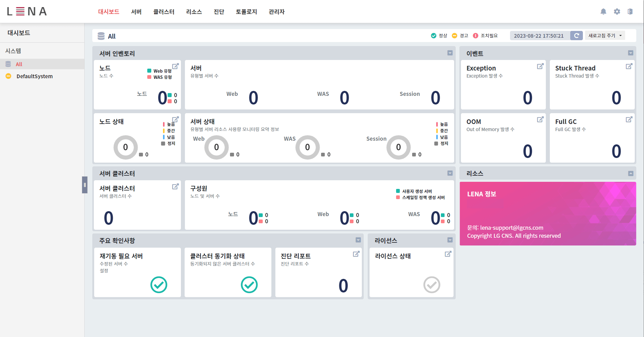Image resolution: width=644 pixels, height=337 pixels.
Task: Select DefaultSystem in the sidebar
Action: pos(35,76)
